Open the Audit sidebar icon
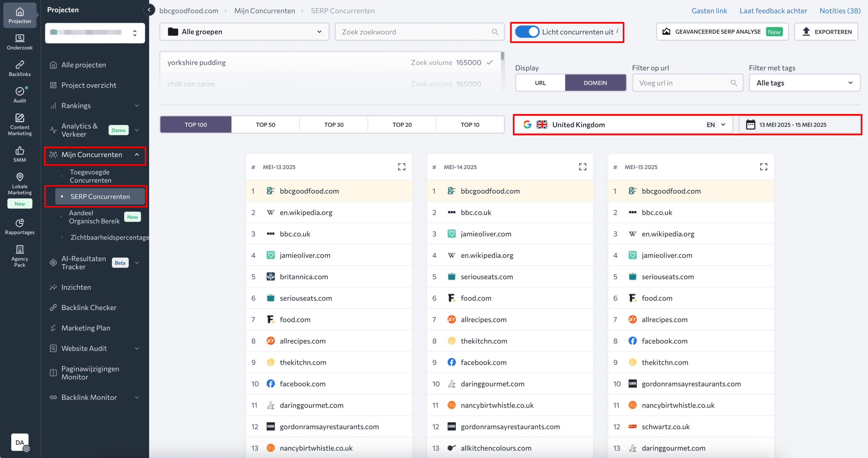Viewport: 868px width, 458px height. pos(20,95)
